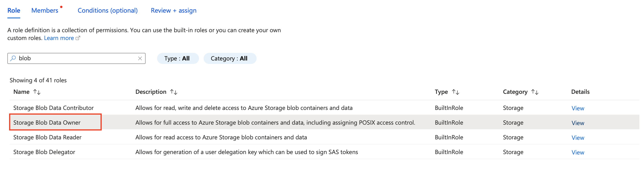Switch to the Members tab
This screenshot has width=644, height=172.
[45, 11]
